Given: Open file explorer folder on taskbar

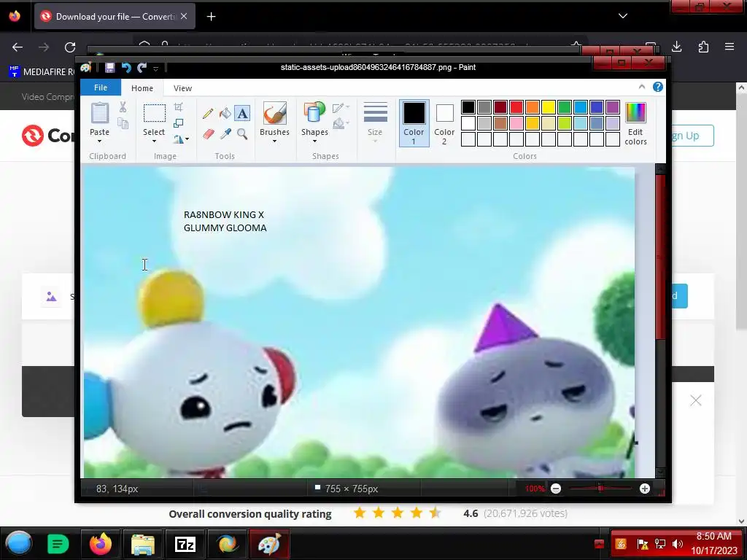Looking at the screenshot, I should pyautogui.click(x=143, y=544).
